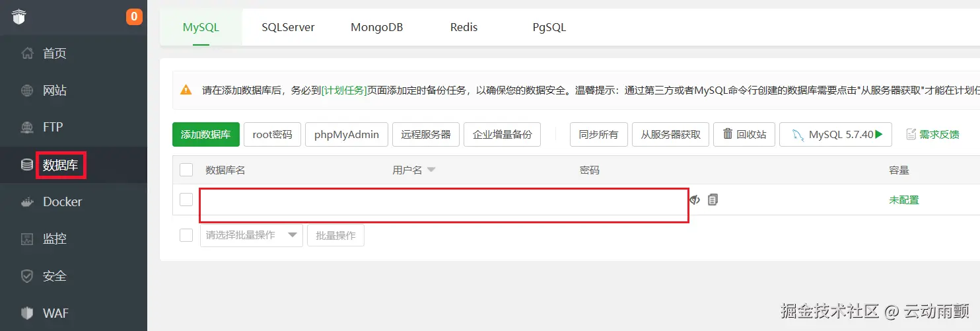Click the 容量 column header
This screenshot has height=331, width=980.
pos(899,170)
